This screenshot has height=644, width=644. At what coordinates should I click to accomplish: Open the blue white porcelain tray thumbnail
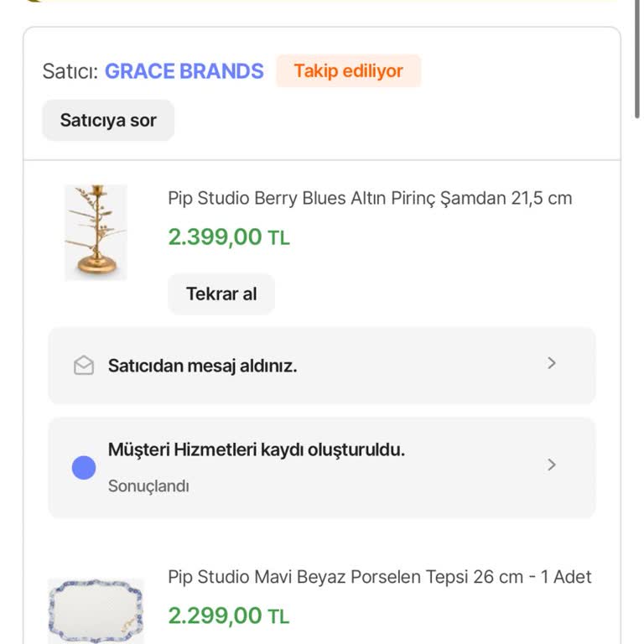tap(96, 610)
